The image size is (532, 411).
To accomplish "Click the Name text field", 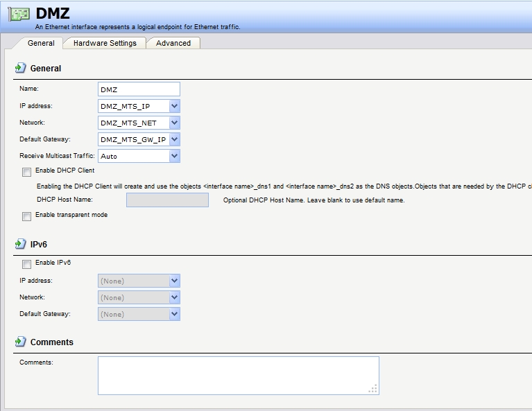I will pos(139,89).
